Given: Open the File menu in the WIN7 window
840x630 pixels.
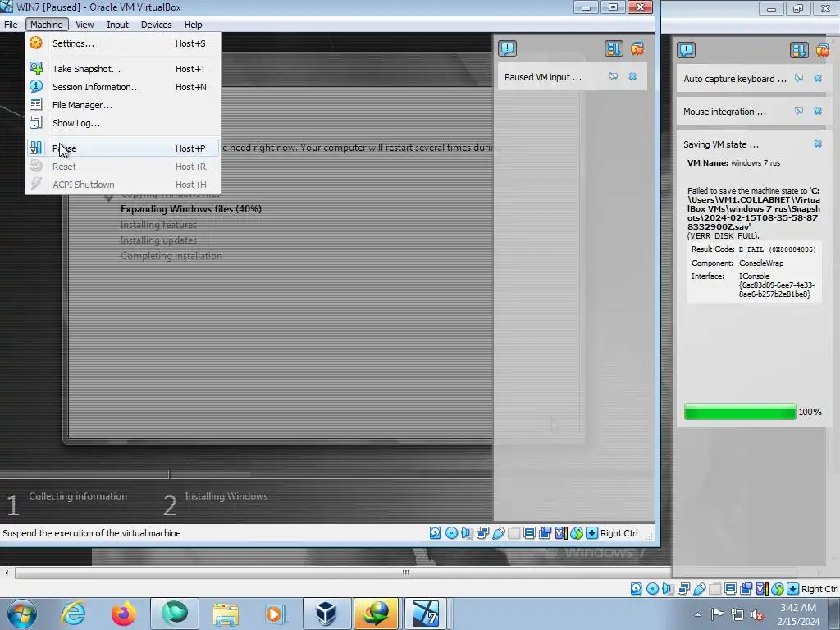Looking at the screenshot, I should tap(11, 25).
